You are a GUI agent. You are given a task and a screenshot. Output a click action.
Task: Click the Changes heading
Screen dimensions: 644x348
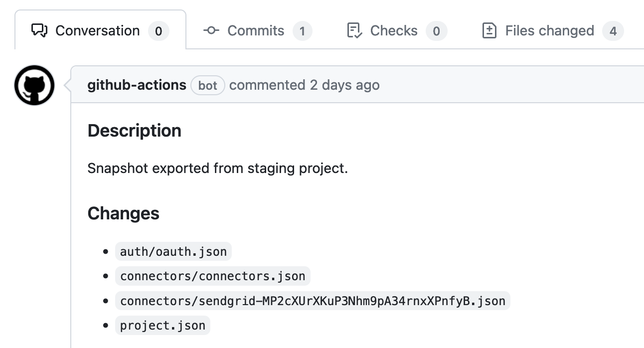point(124,213)
